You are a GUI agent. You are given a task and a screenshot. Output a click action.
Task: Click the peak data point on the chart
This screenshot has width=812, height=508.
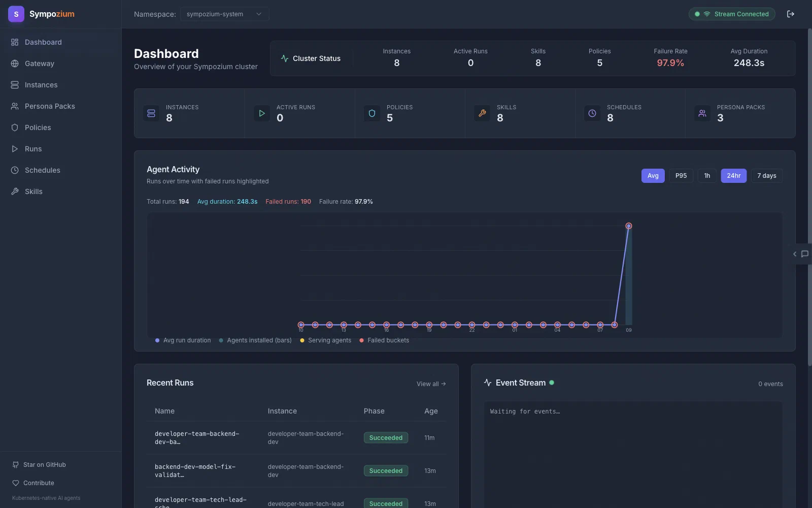(x=629, y=226)
